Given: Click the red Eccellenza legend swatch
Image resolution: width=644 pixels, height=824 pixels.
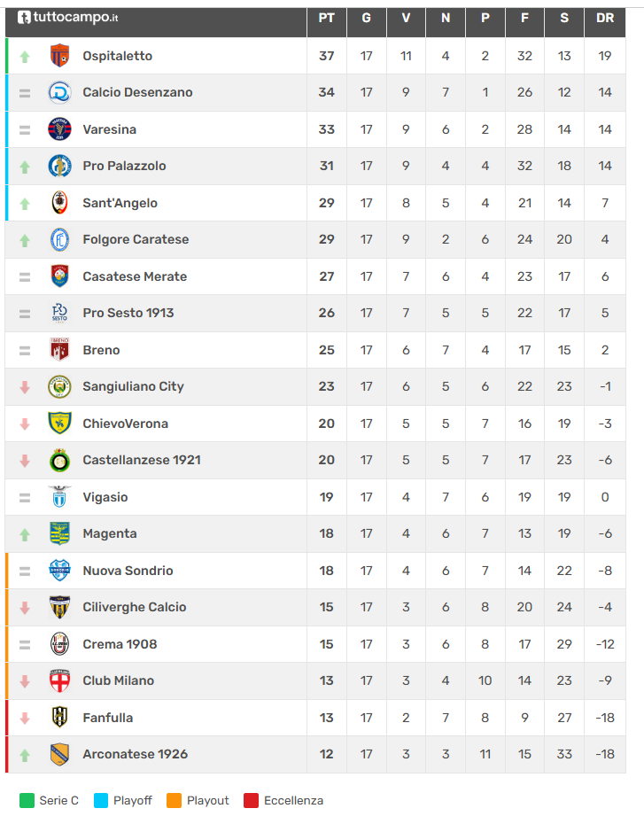Looking at the screenshot, I should pyautogui.click(x=252, y=800).
